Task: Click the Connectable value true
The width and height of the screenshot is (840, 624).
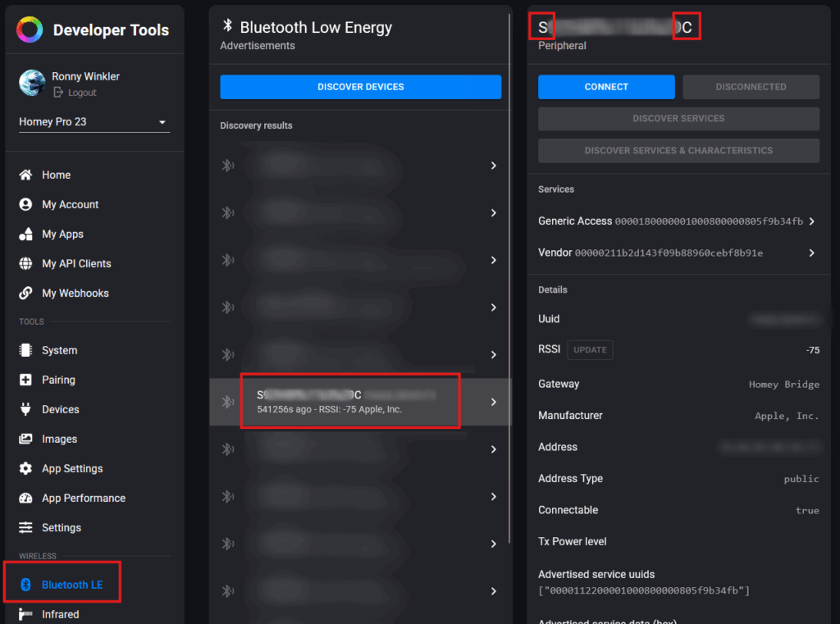Action: [807, 511]
